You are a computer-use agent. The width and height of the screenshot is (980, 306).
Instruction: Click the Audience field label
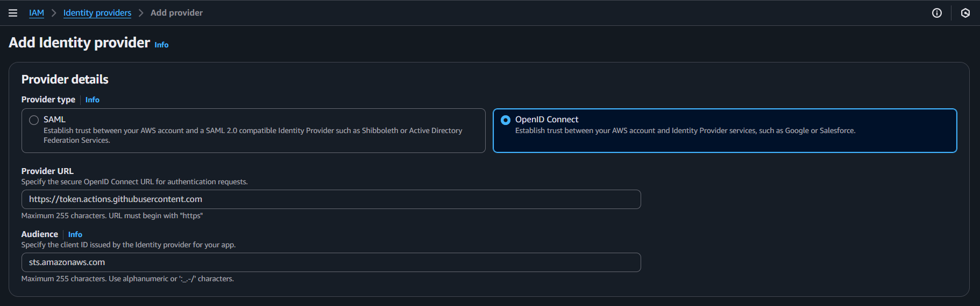click(x=40, y=234)
